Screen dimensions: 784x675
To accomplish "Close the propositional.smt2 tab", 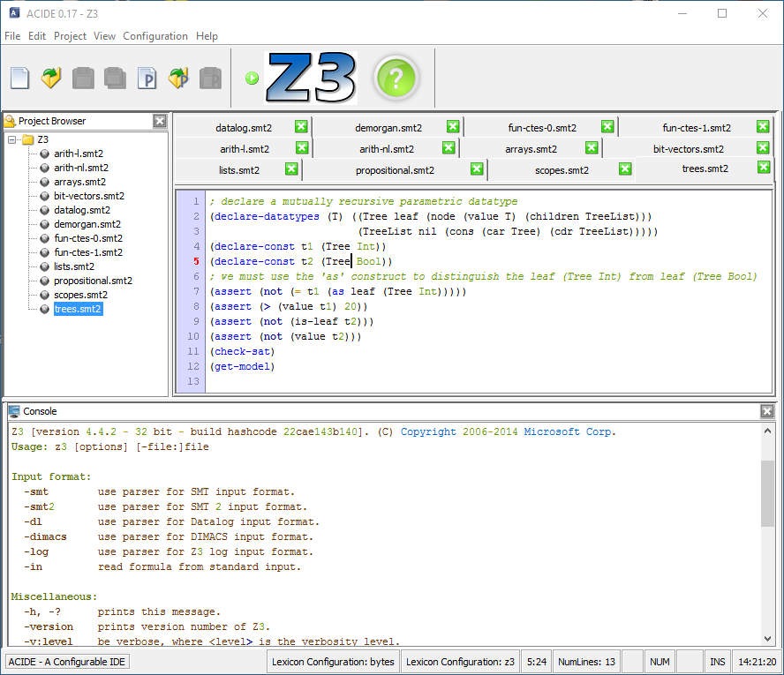I will [x=477, y=169].
